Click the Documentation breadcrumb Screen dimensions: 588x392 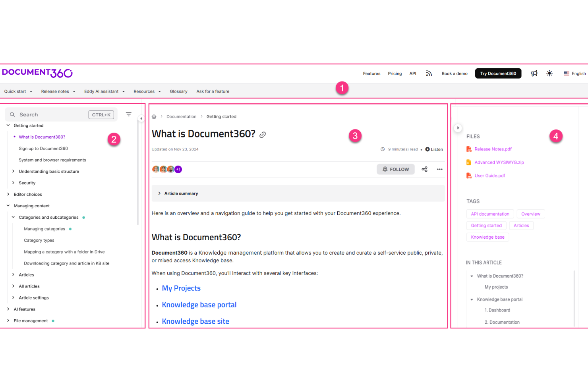click(181, 116)
